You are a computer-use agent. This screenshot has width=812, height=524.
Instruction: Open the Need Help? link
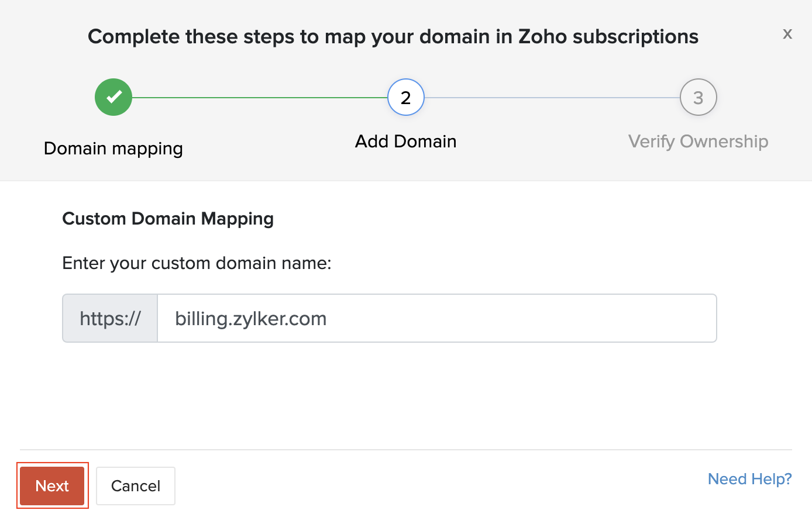(749, 479)
